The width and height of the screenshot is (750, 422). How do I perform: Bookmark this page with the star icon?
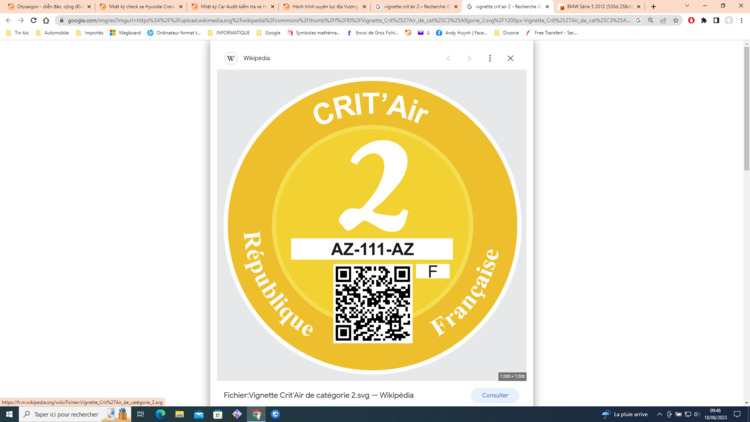click(x=675, y=21)
